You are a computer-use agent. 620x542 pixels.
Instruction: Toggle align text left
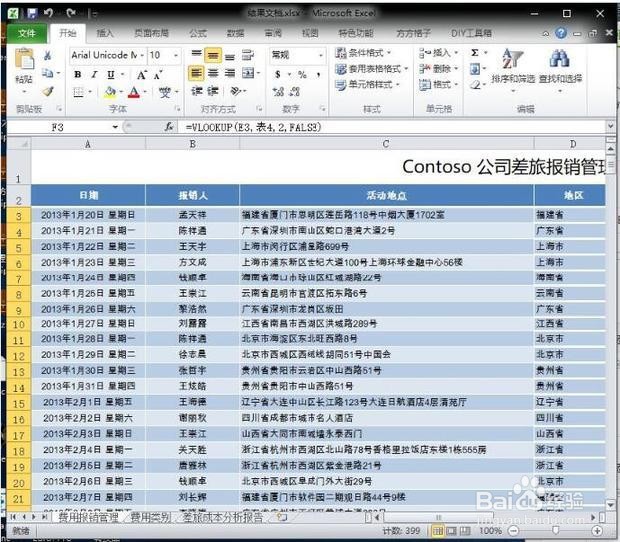(x=196, y=73)
